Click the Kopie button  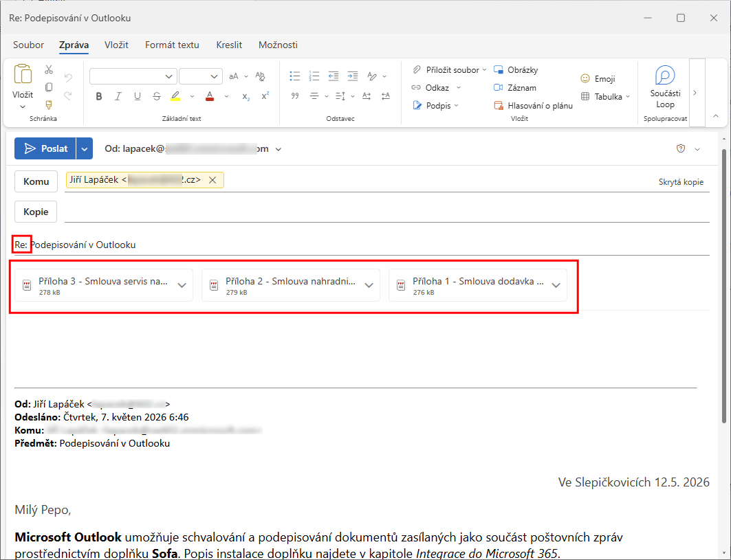[x=36, y=212]
